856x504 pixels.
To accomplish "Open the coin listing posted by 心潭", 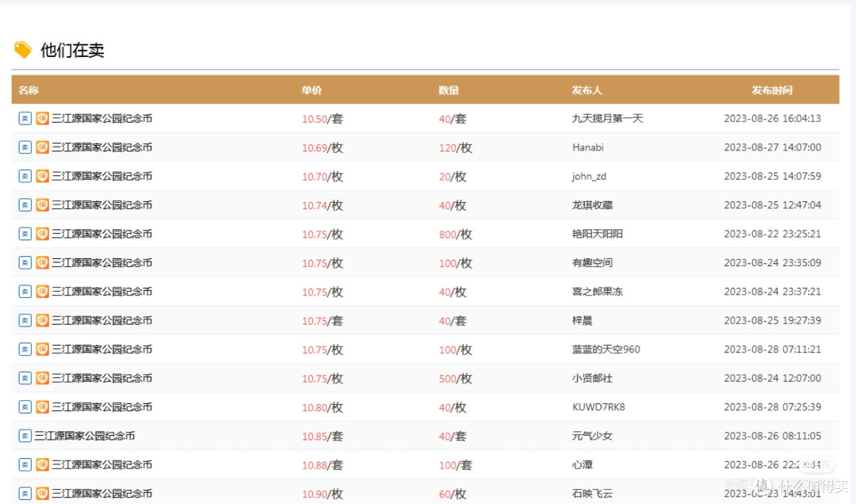I will pyautogui.click(x=102, y=465).
